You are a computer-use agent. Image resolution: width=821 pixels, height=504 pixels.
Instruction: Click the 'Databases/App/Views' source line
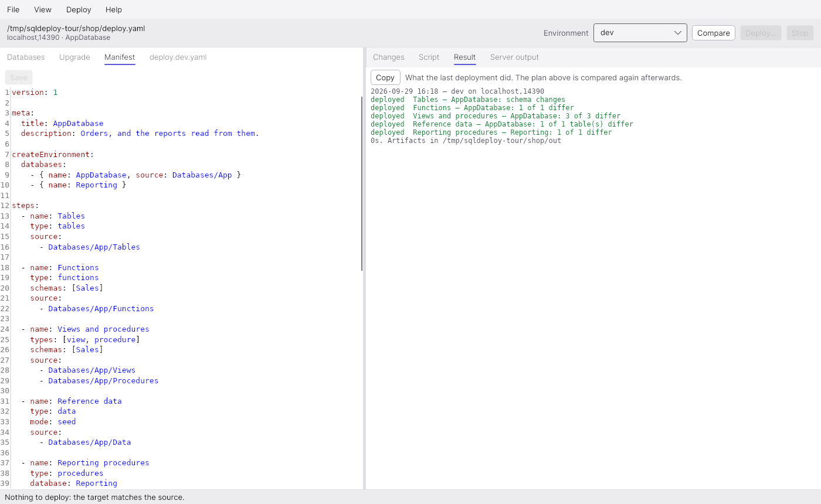tap(87, 370)
